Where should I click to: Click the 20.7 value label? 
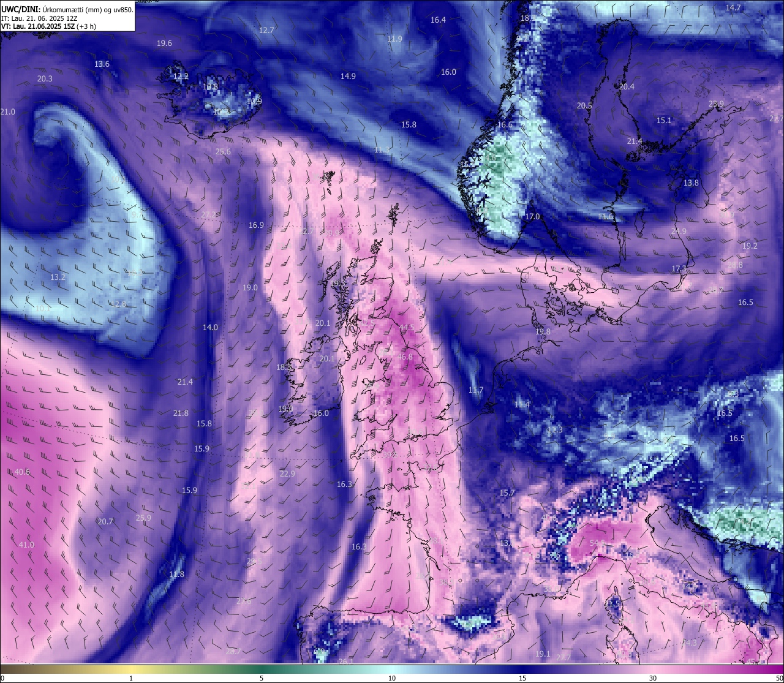(105, 521)
